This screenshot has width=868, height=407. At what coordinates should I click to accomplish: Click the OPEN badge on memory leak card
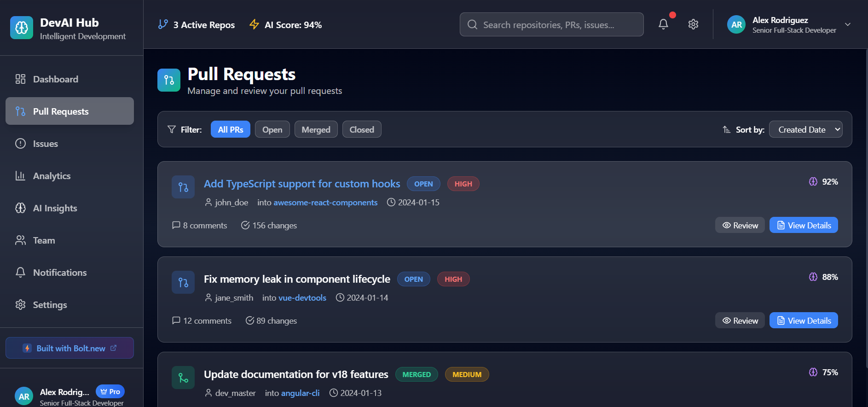(413, 279)
